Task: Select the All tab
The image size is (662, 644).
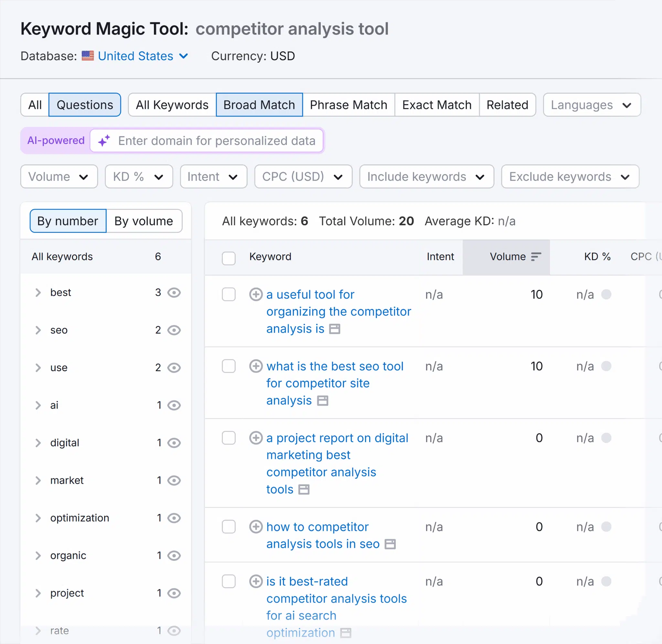Action: (x=35, y=105)
